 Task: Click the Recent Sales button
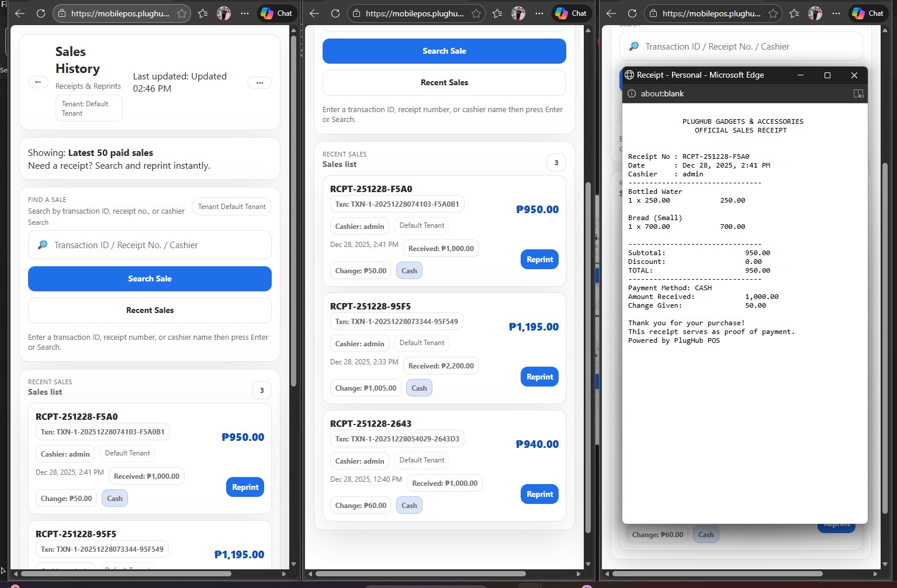(x=150, y=310)
